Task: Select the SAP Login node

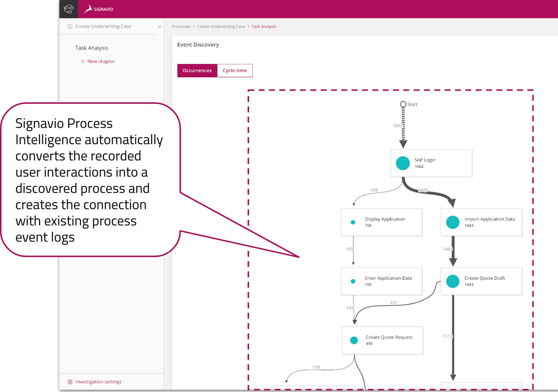Action: 432,163
